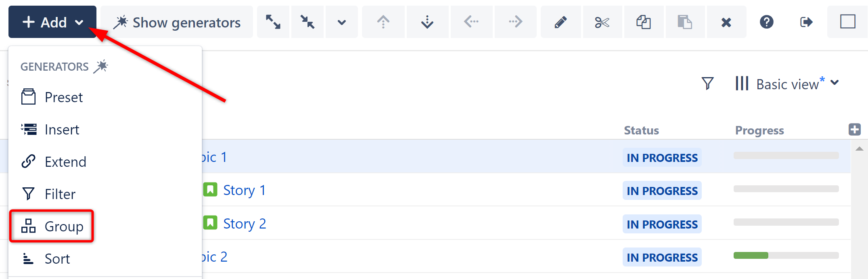Click the export icon in toolbar
This screenshot has height=279, width=868.
[806, 22]
